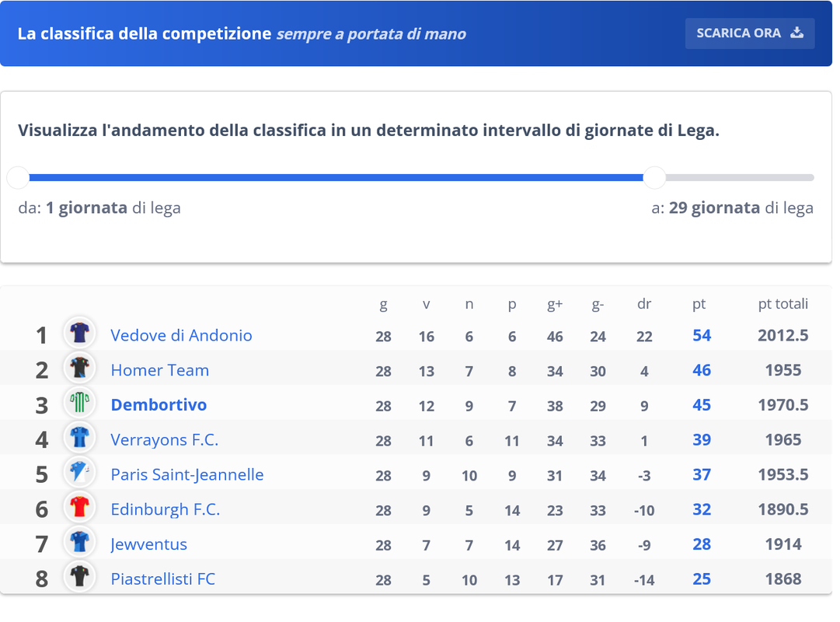Click Edinburgh F.C. red jersey icon
The height and width of the screenshot is (622, 840).
pos(80,507)
